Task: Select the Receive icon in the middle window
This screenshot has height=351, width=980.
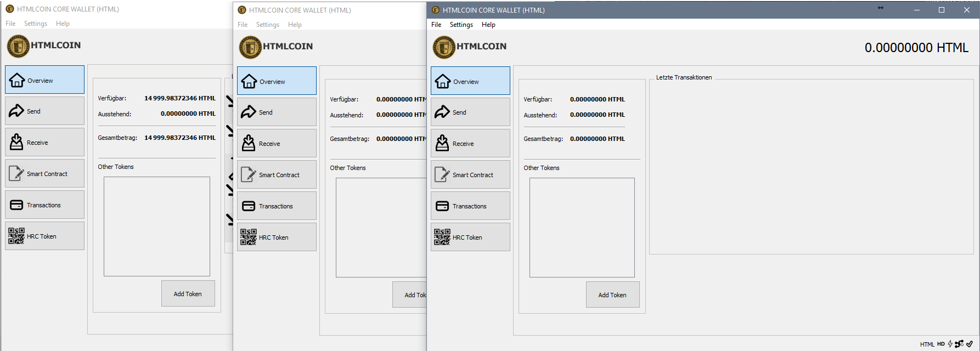Action: point(249,143)
